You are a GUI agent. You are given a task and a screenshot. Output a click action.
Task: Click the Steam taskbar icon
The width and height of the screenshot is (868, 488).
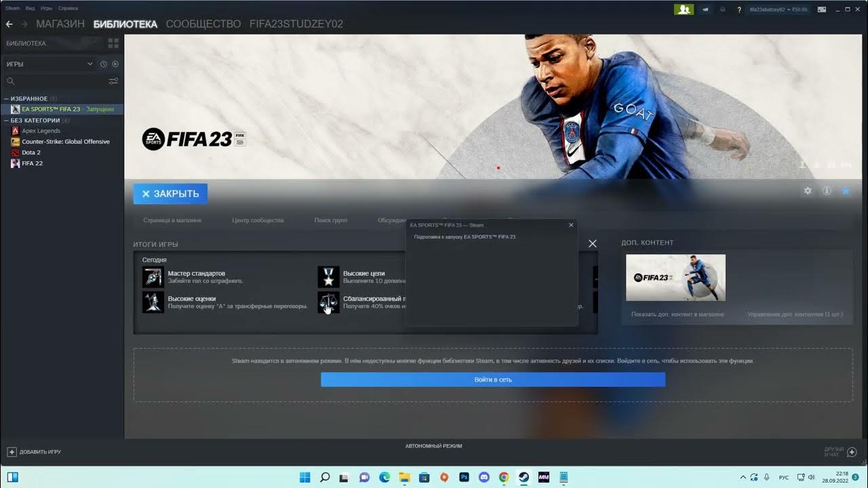[524, 477]
